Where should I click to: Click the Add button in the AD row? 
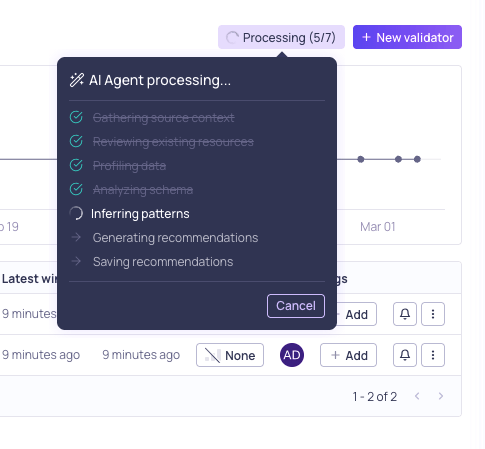click(348, 355)
